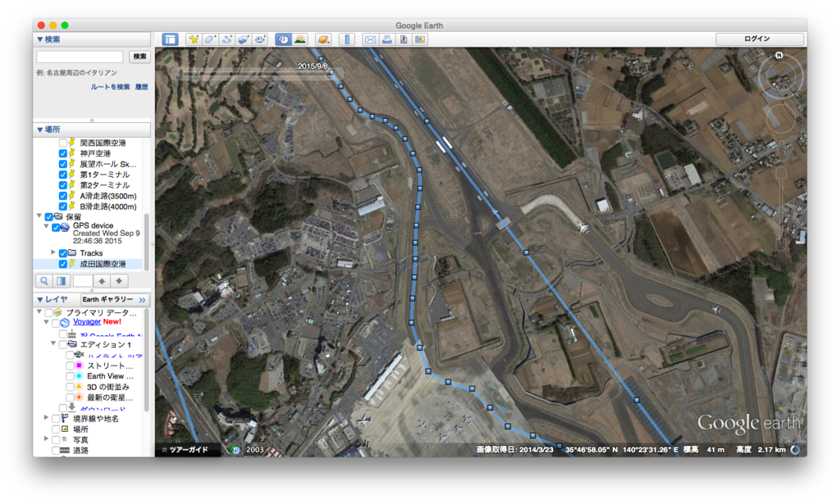This screenshot has width=840, height=504.
Task: Click the 検索 search button
Action: 139,57
